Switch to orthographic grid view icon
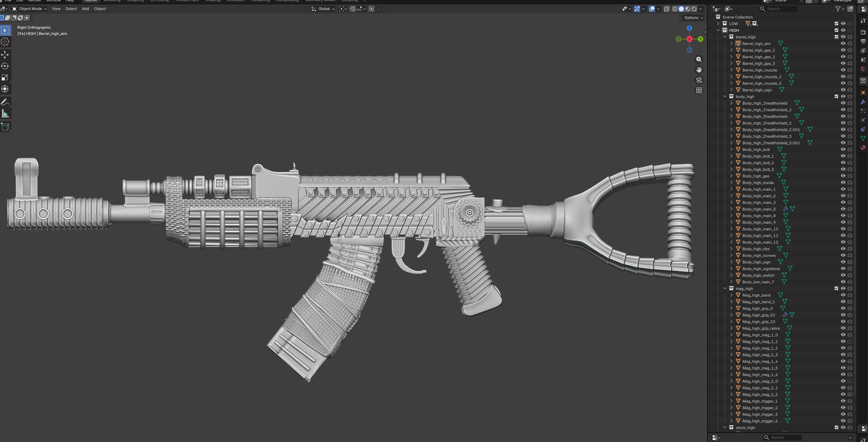868x442 pixels. click(x=699, y=91)
